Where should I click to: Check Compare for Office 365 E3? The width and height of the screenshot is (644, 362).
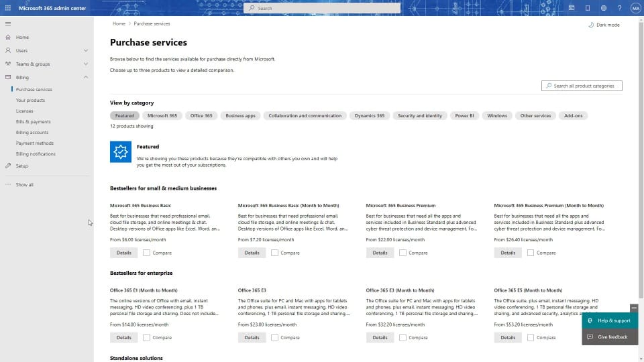tap(274, 337)
